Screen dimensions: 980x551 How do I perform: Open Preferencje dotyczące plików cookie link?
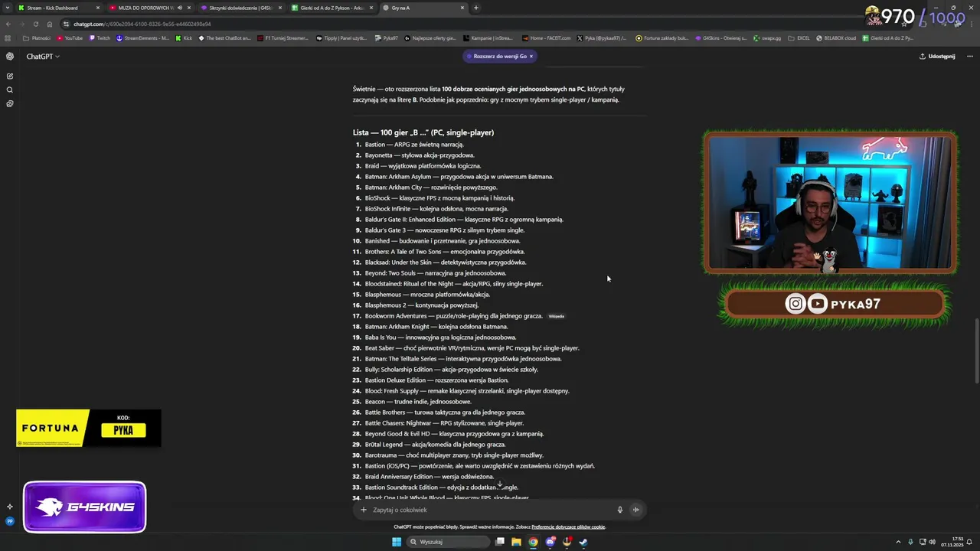[x=568, y=527]
